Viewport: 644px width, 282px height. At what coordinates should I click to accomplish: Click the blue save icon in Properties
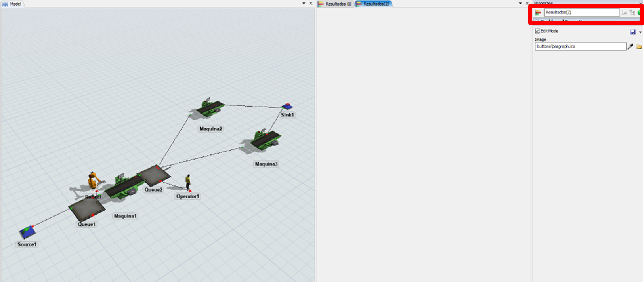(633, 32)
